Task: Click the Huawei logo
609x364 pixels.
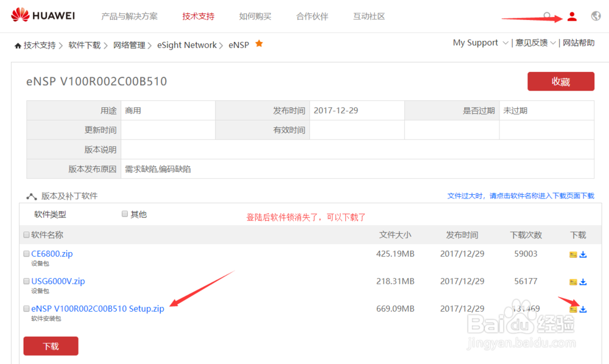Action: pos(43,16)
